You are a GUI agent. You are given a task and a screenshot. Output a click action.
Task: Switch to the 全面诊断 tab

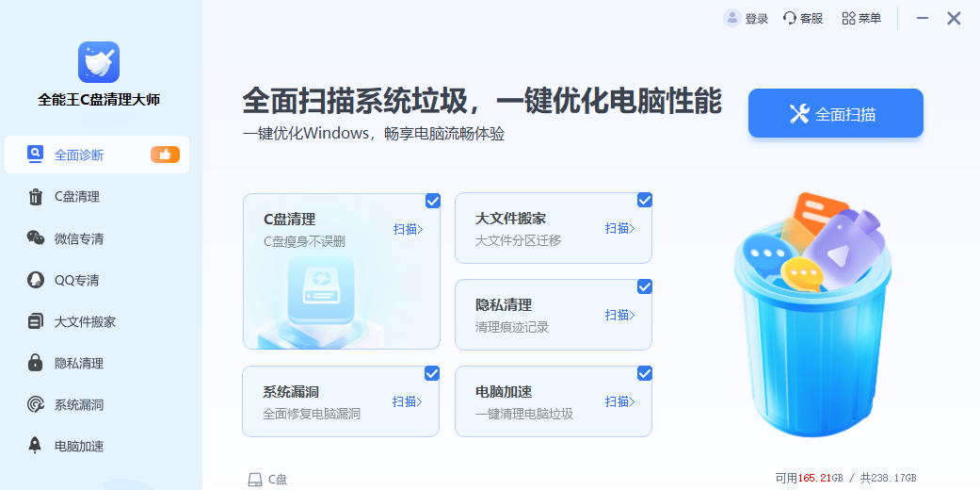tap(97, 155)
